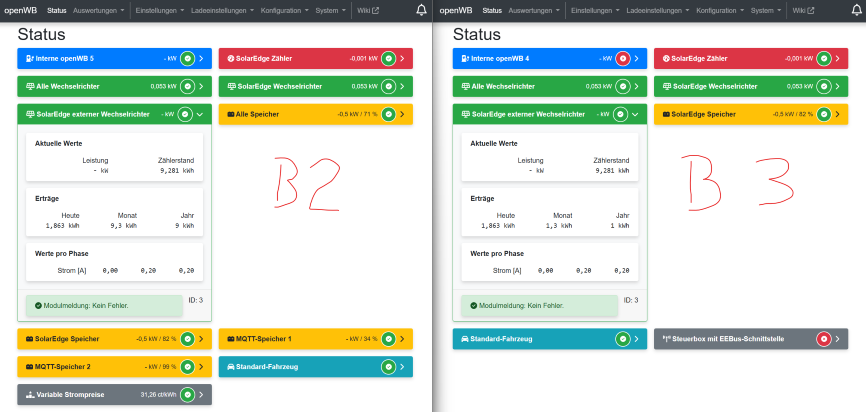This screenshot has width=866, height=412.
Task: Click openWB brand logo in left window
Action: [20, 10]
